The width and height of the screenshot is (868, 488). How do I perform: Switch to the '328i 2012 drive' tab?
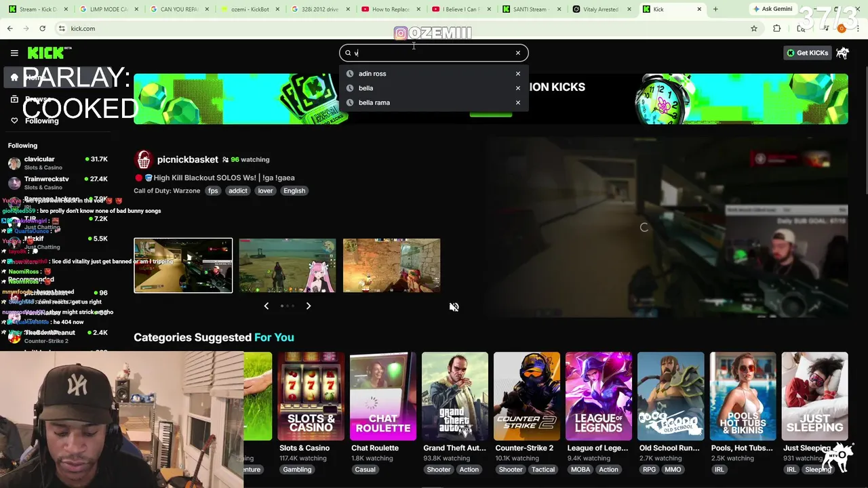(x=319, y=9)
